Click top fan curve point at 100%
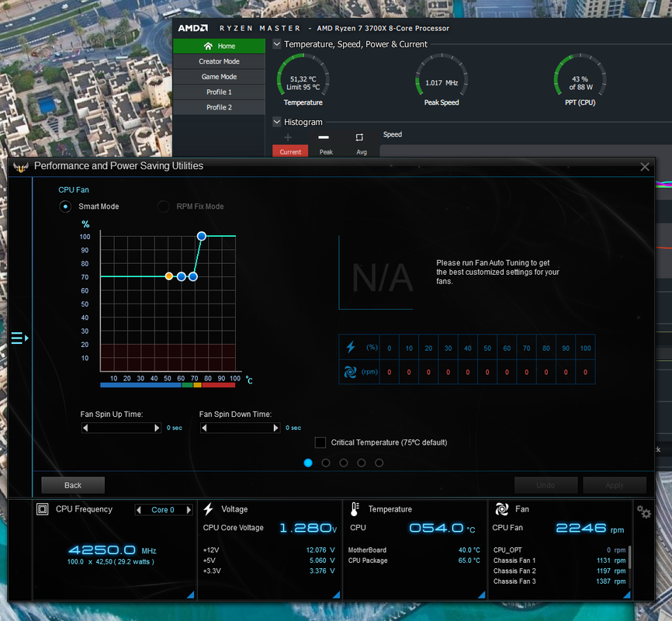 (202, 236)
